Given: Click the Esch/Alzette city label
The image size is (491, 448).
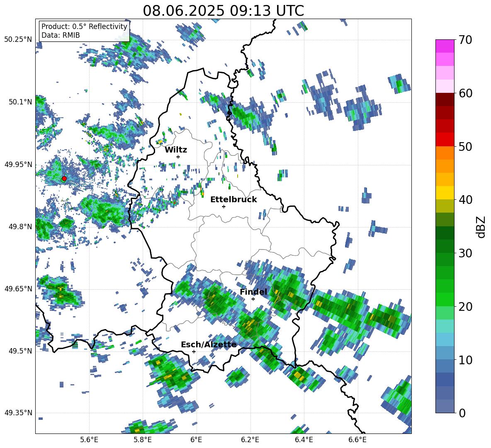Looking at the screenshot, I should (209, 345).
